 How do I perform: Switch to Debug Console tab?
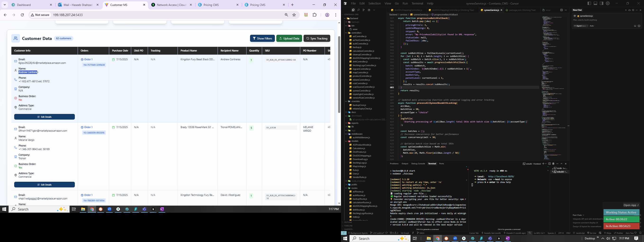[x=418, y=164]
